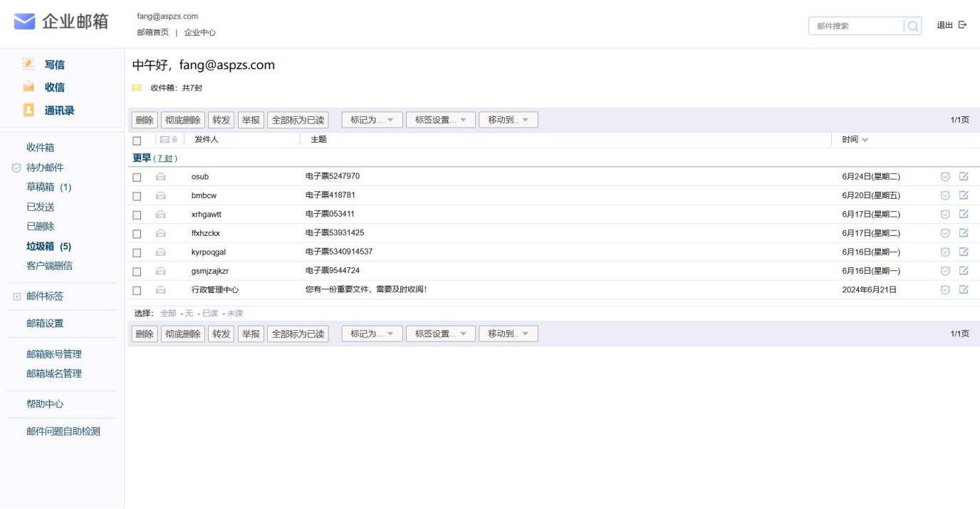Tick the checkbox for osub email

tap(137, 178)
